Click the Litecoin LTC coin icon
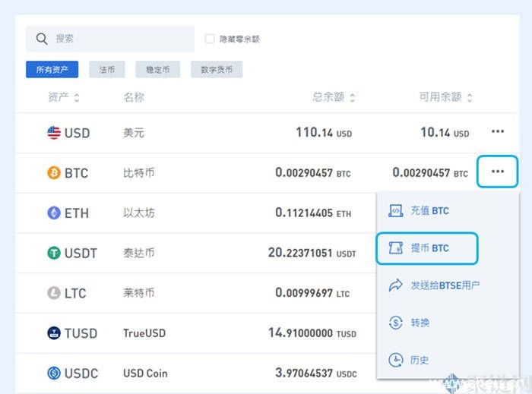The height and width of the screenshot is (394, 532). (54, 293)
